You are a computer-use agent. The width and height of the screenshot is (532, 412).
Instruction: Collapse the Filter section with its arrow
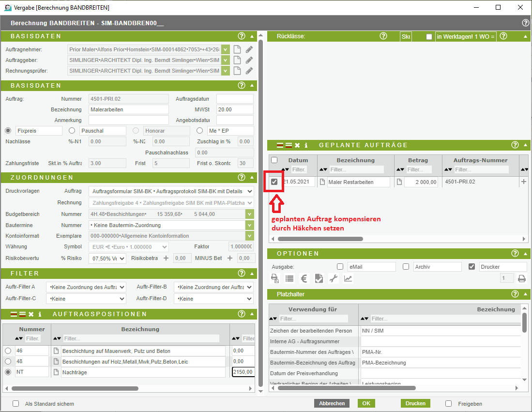tap(252, 274)
